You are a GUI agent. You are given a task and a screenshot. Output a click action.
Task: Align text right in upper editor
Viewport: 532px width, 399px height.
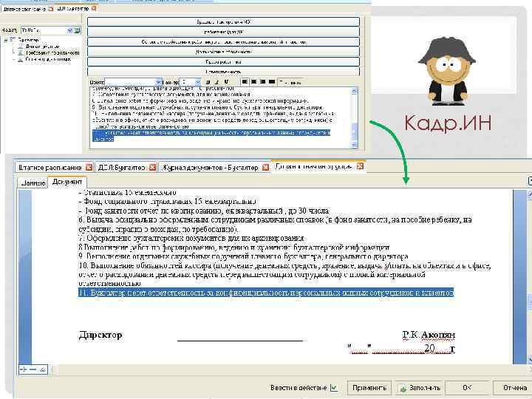pos(262,82)
